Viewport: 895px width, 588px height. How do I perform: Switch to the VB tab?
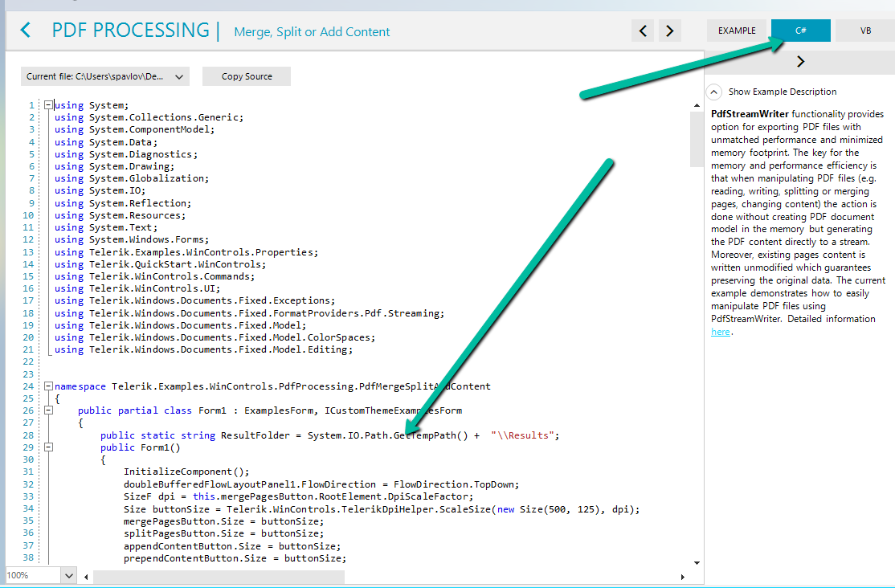pyautogui.click(x=865, y=31)
